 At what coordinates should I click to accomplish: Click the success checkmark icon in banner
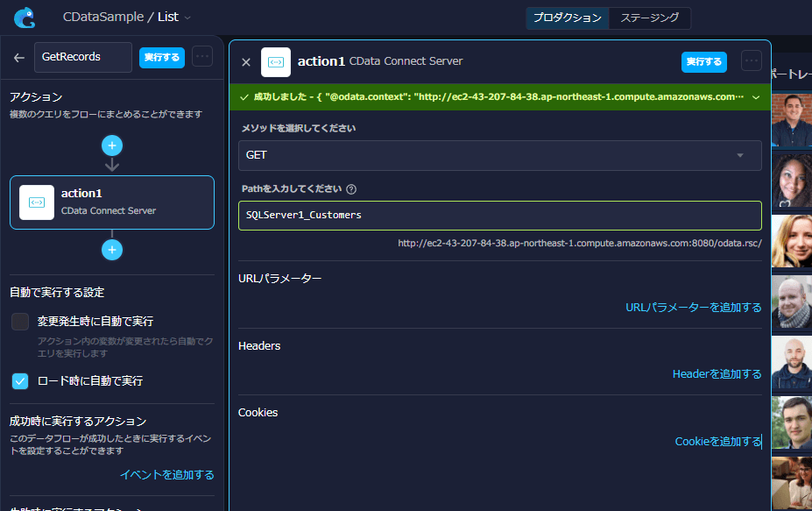(x=244, y=97)
